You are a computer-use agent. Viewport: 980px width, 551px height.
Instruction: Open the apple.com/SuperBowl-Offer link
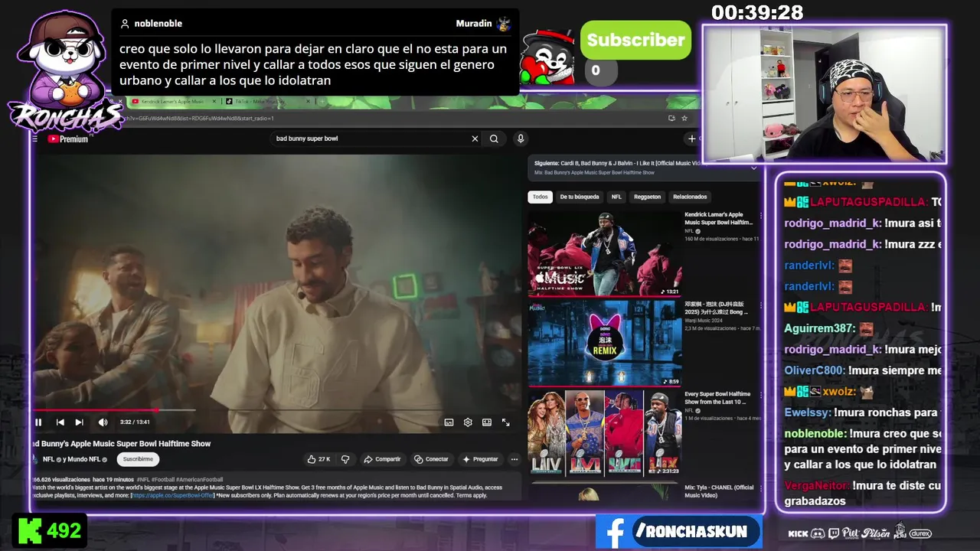pyautogui.click(x=172, y=495)
